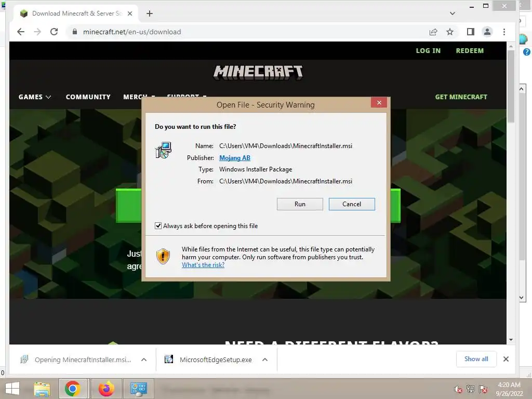532x399 pixels.
Task: Click the tab search chevron in Chrome
Action: tap(453, 14)
